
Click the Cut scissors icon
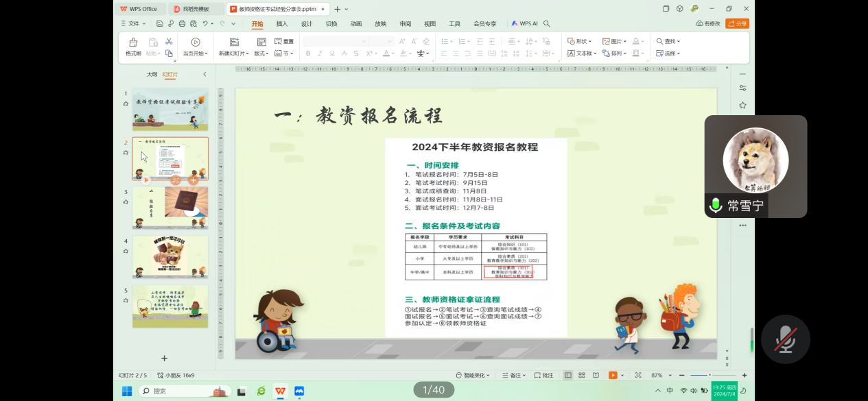click(169, 42)
